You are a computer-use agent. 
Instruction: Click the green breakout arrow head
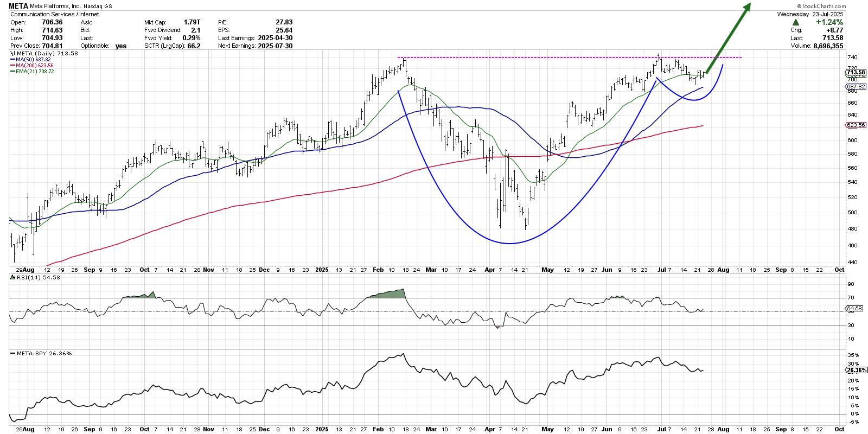pyautogui.click(x=746, y=8)
